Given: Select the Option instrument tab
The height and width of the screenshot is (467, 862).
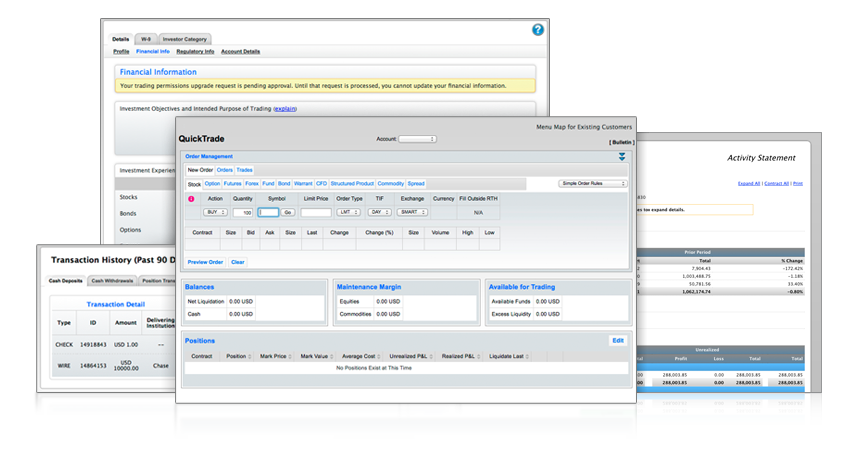Looking at the screenshot, I should coord(212,184).
